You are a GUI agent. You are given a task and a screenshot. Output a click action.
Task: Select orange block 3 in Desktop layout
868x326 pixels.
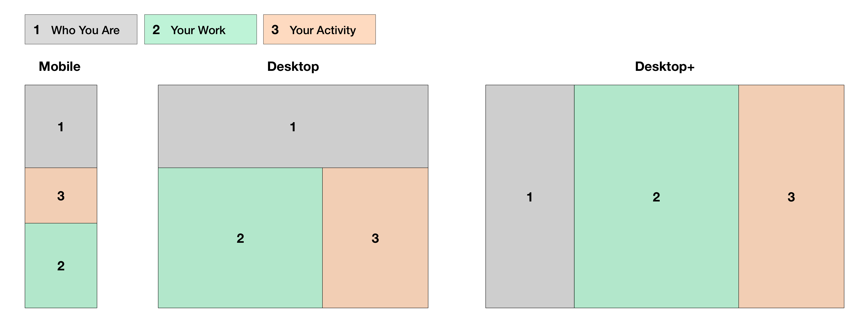click(375, 238)
